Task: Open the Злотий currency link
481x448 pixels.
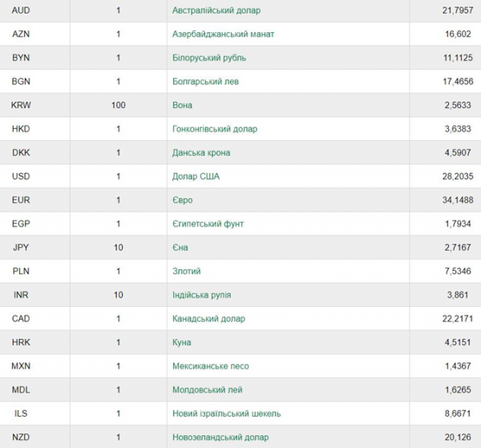Action: (x=187, y=271)
